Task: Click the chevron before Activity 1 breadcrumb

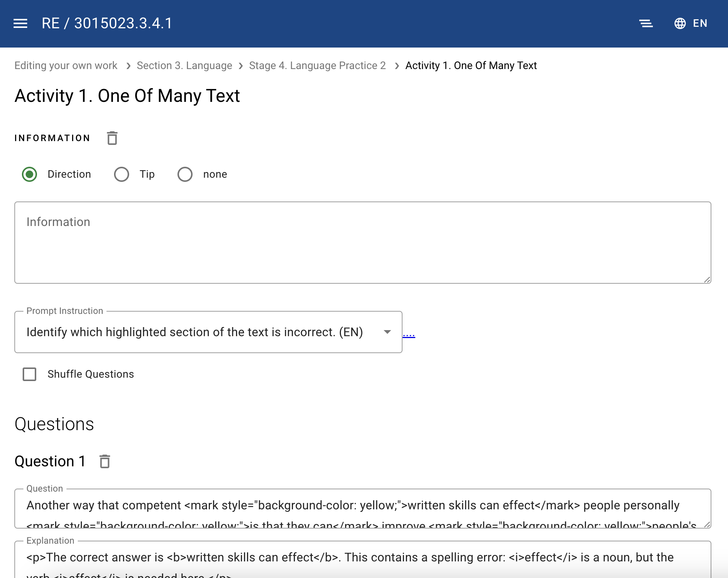Action: (x=396, y=66)
